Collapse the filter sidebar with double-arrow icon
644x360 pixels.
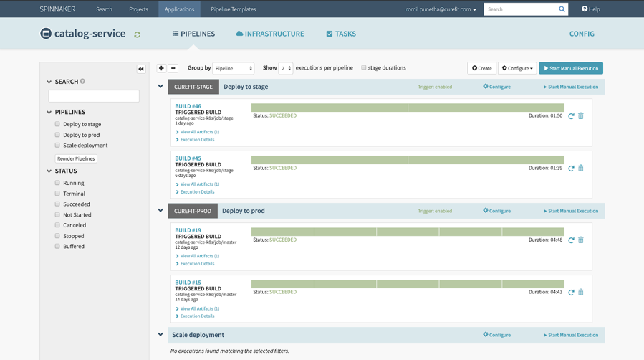coord(141,69)
